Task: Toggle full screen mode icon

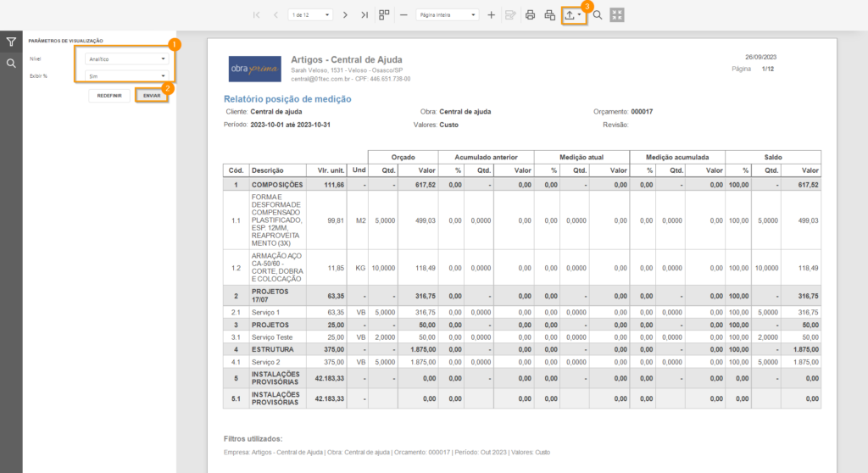Action: click(x=617, y=15)
